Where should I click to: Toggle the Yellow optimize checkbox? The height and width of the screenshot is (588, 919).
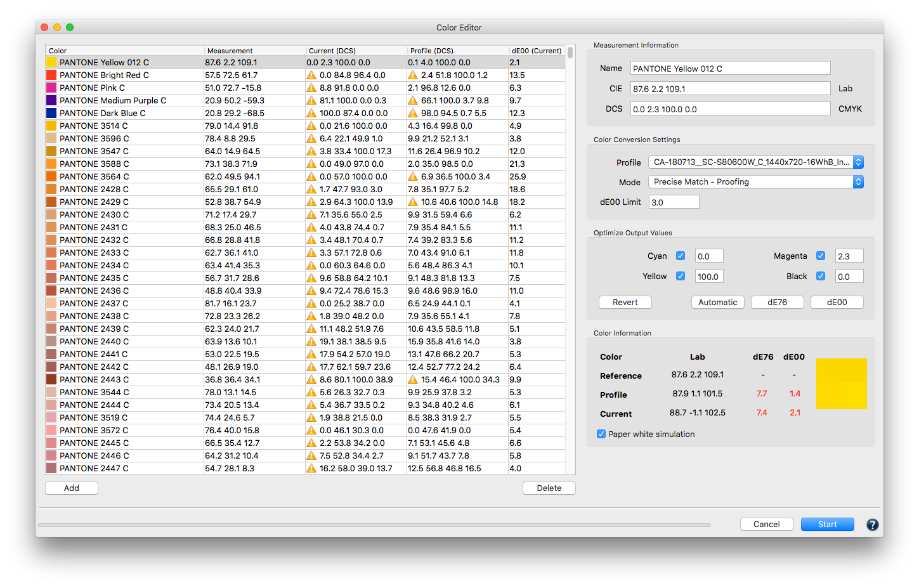[x=681, y=276]
